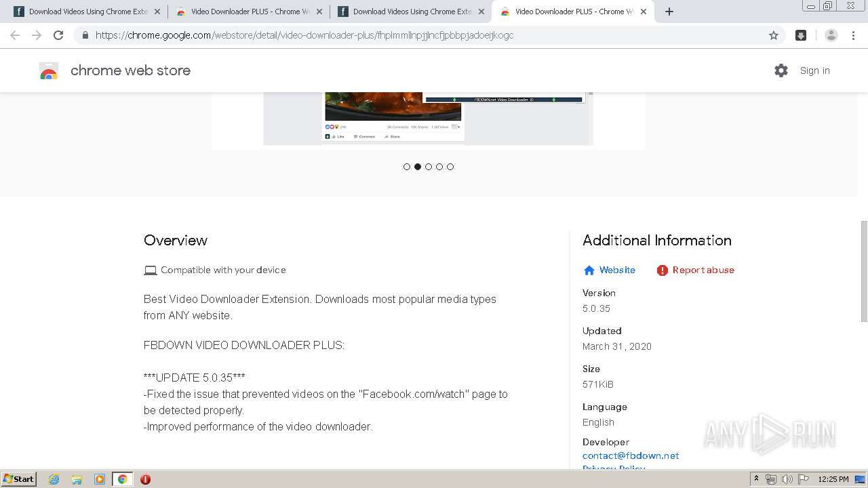Close the active Video Downloader PLUS tab

pyautogui.click(x=644, y=12)
